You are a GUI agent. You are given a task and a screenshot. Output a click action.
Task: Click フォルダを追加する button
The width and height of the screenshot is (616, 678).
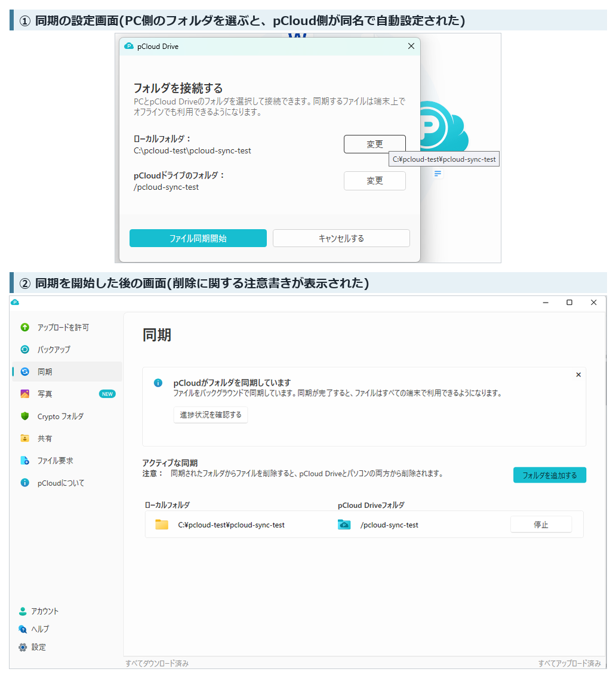tap(549, 475)
